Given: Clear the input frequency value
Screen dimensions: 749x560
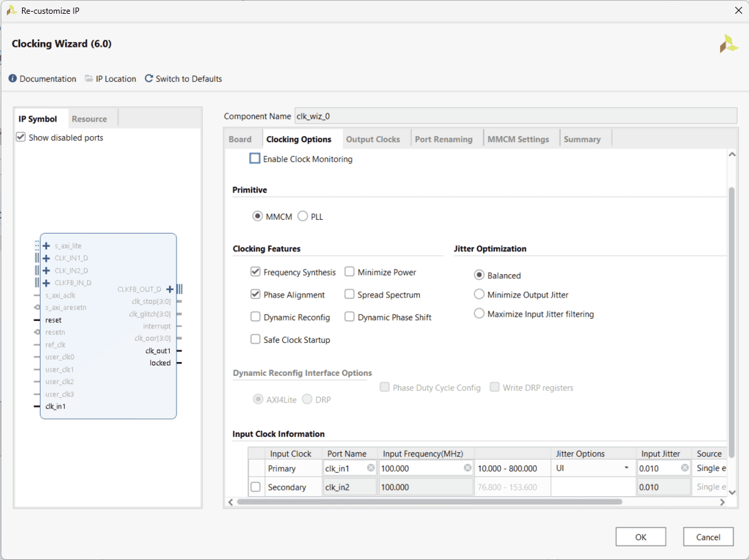Looking at the screenshot, I should 467,468.
